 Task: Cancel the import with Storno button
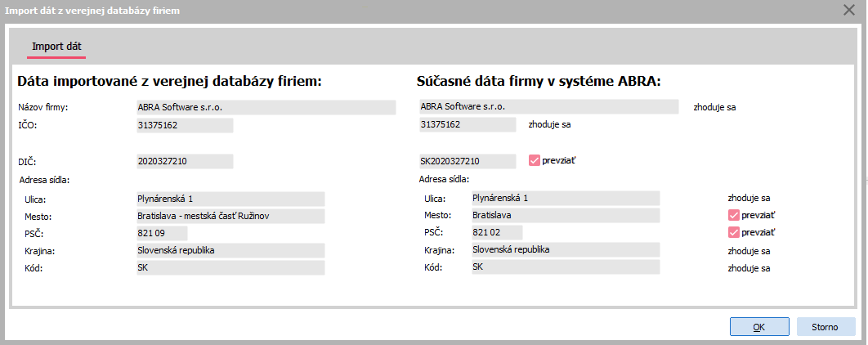click(x=825, y=327)
